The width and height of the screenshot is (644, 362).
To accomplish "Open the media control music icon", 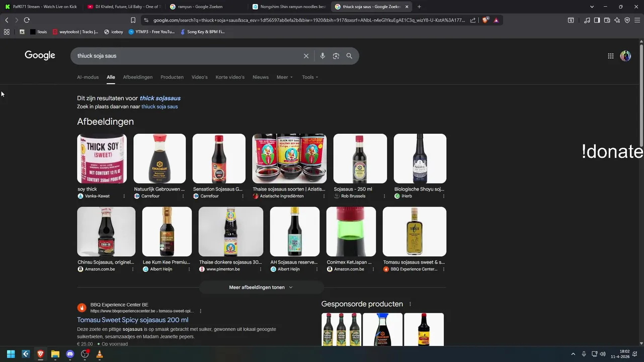I will (x=587, y=20).
